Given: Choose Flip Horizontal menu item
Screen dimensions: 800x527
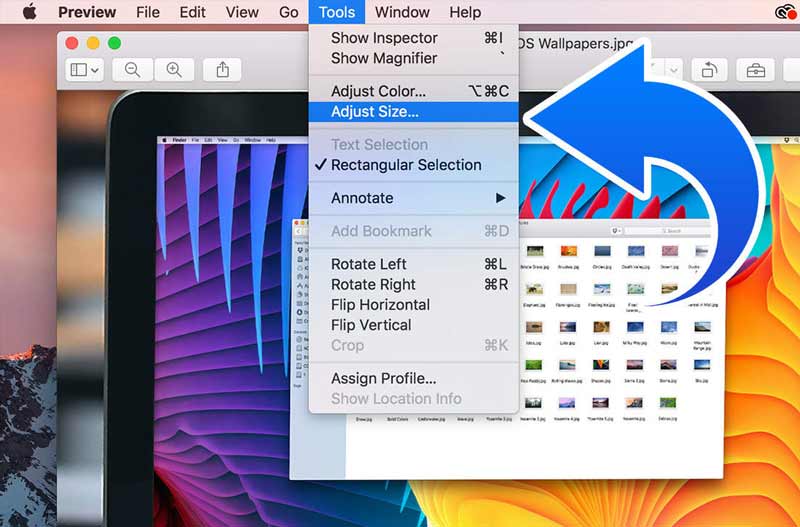Looking at the screenshot, I should coord(414,305).
